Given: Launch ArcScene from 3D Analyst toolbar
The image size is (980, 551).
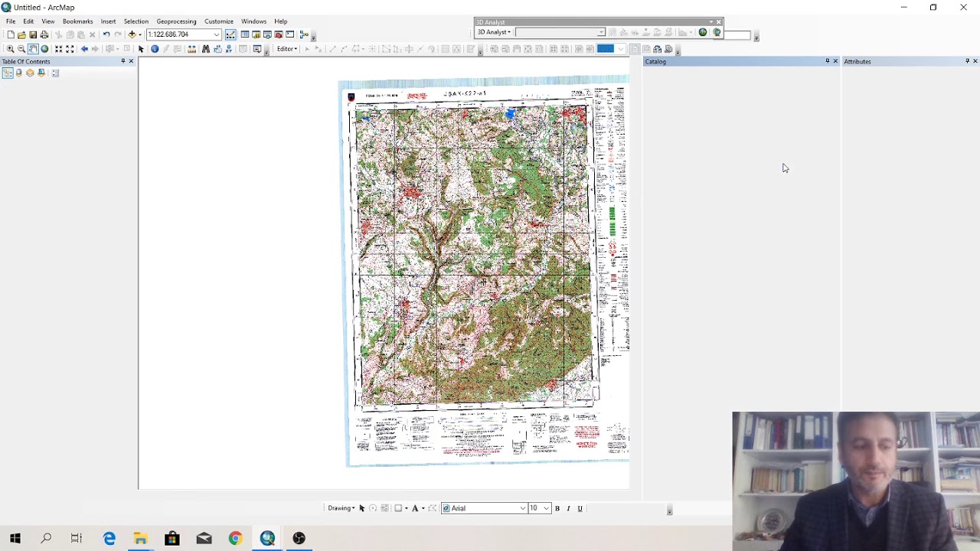Looking at the screenshot, I should pyautogui.click(x=703, y=32).
